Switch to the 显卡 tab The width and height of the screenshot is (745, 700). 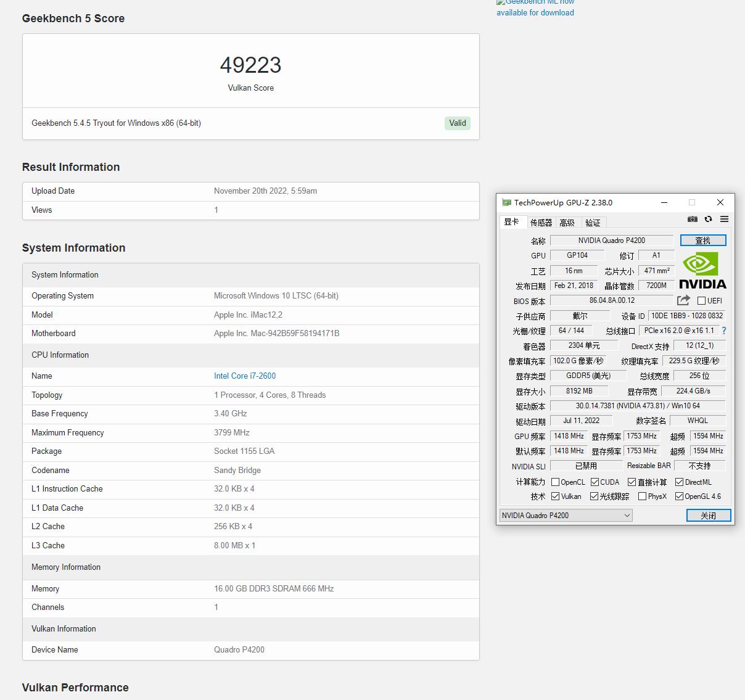512,222
